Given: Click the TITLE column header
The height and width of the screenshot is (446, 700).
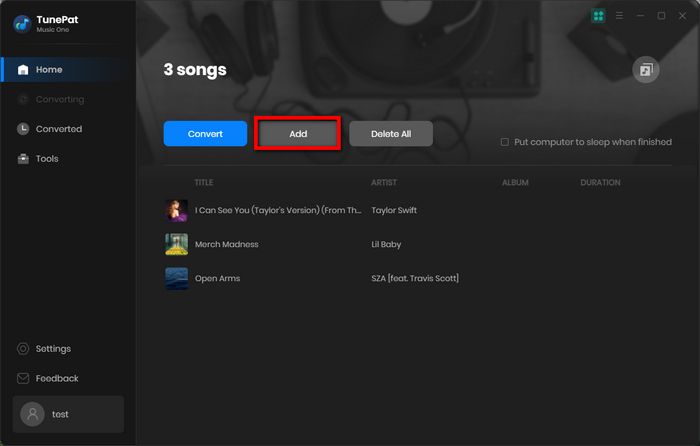Looking at the screenshot, I should 204,183.
